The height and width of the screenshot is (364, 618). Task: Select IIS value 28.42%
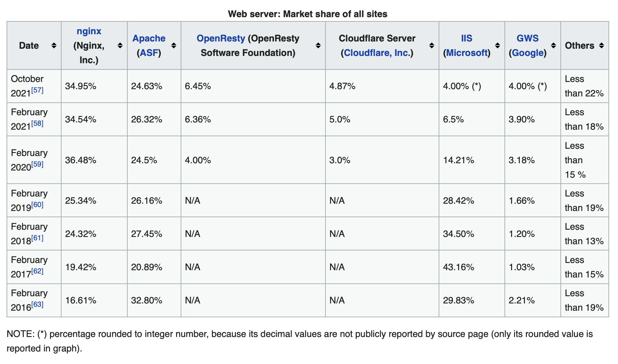(458, 201)
